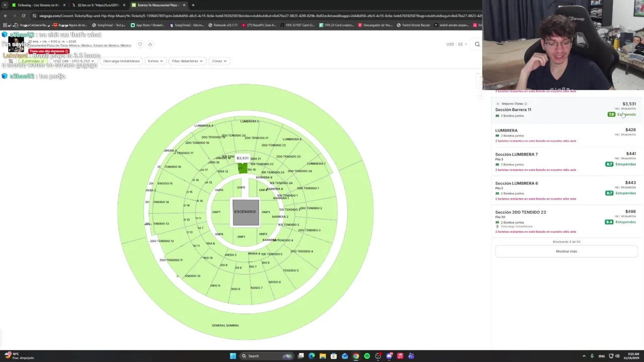Expand the Zonas filter dropdown
The width and height of the screenshot is (644, 362).
[219, 61]
